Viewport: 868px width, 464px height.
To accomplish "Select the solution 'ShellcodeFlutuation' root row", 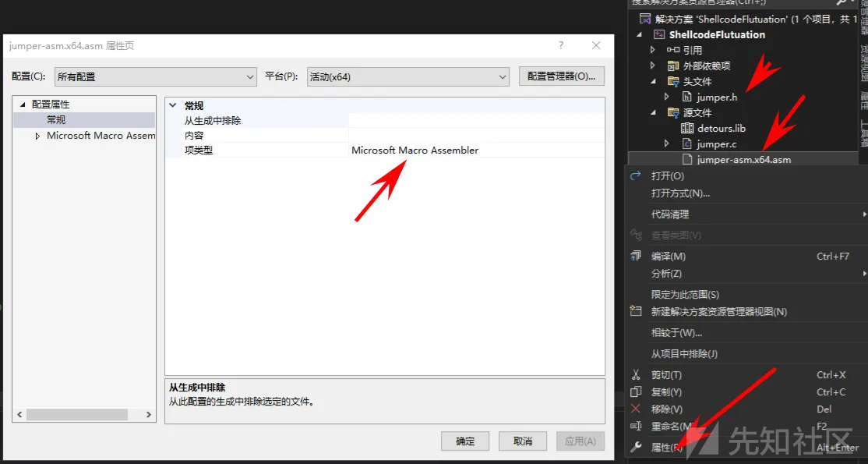I will pyautogui.click(x=742, y=19).
